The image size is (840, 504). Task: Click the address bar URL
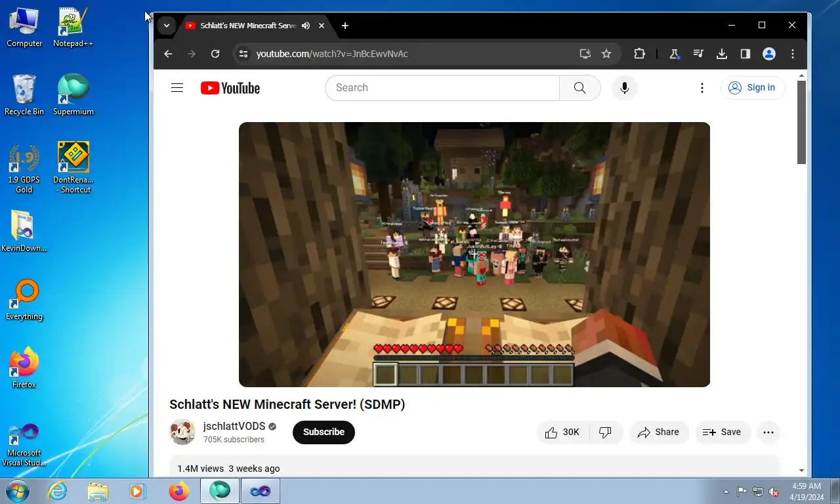332,54
